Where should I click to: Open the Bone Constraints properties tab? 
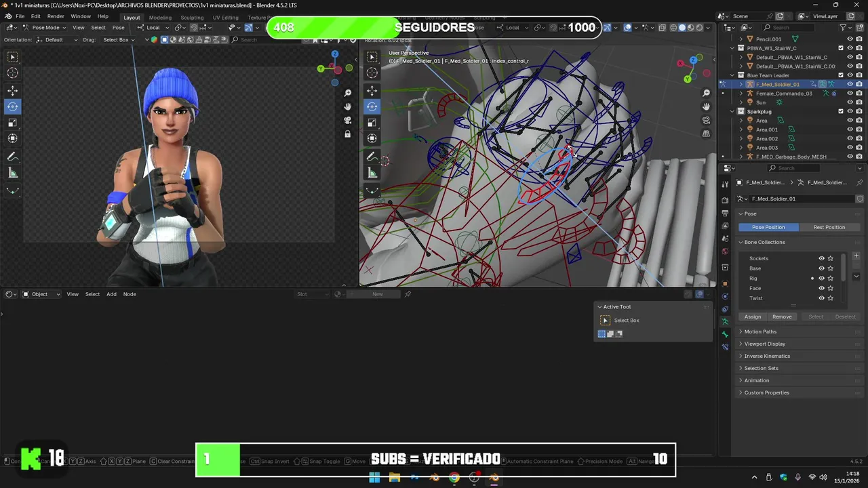(725, 347)
